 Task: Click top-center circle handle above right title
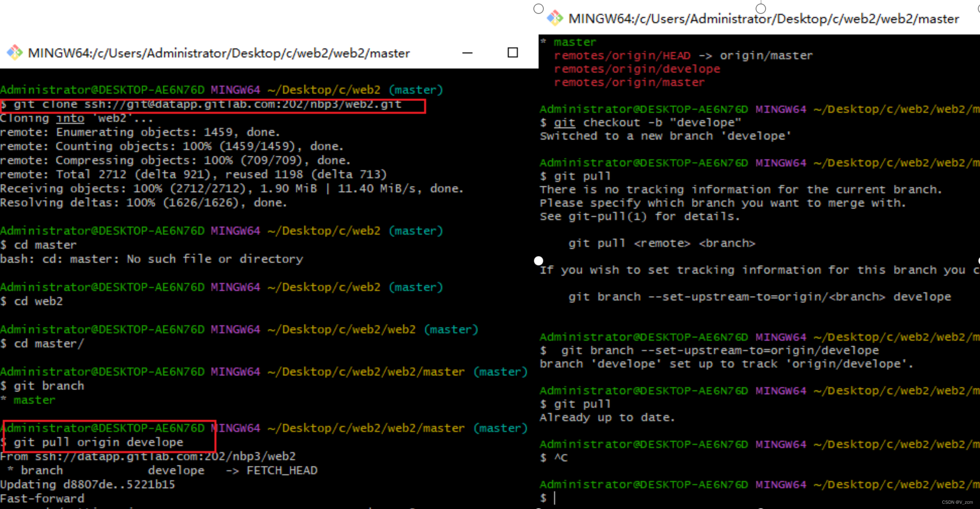(x=761, y=8)
